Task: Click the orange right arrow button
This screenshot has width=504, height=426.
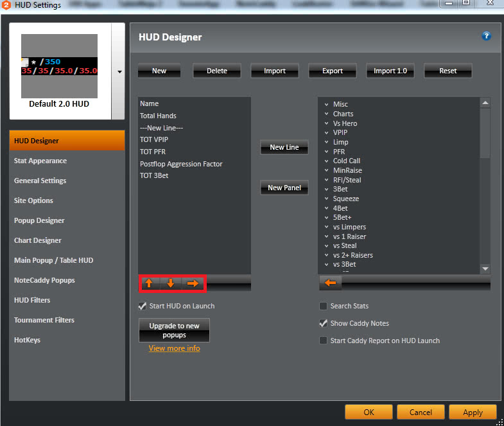Action: click(x=193, y=283)
